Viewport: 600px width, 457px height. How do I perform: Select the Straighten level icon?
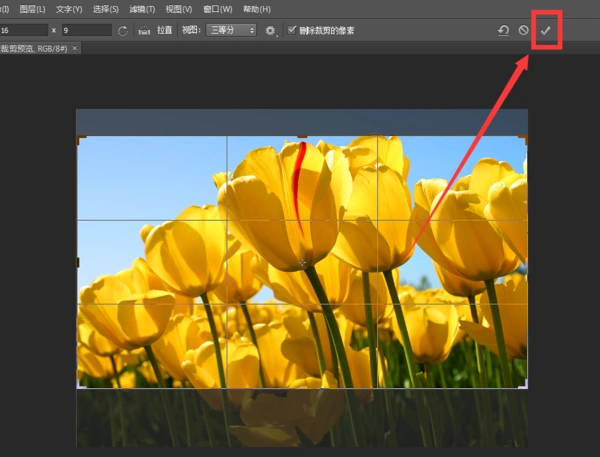pos(144,31)
